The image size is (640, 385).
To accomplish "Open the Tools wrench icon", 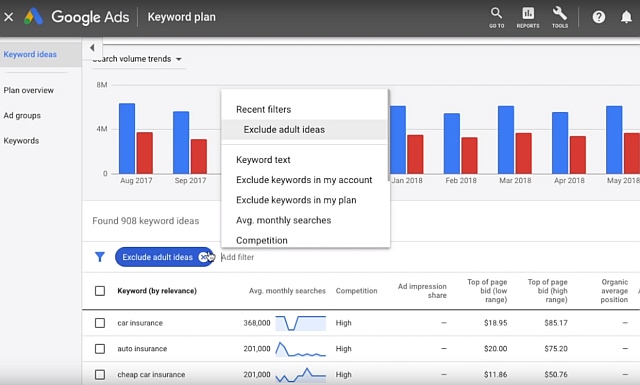I will tap(560, 17).
